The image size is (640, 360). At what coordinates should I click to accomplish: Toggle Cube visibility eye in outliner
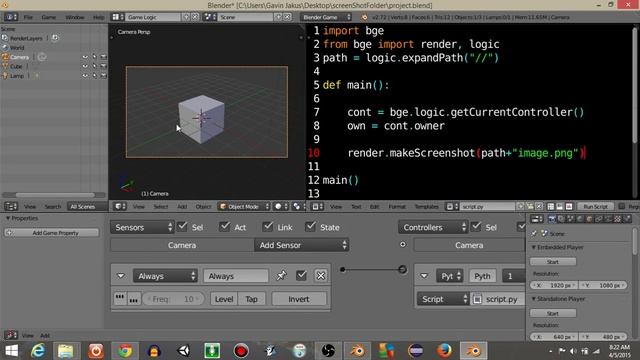(x=85, y=66)
